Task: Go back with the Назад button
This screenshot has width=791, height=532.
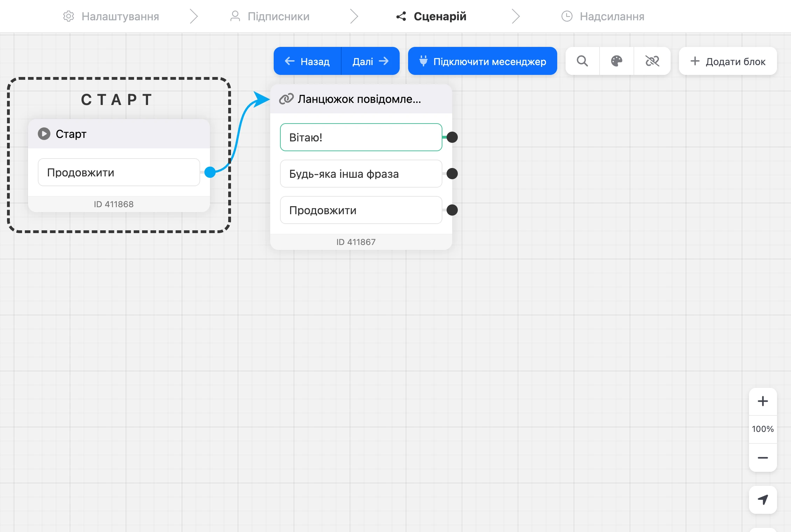Action: (307, 61)
